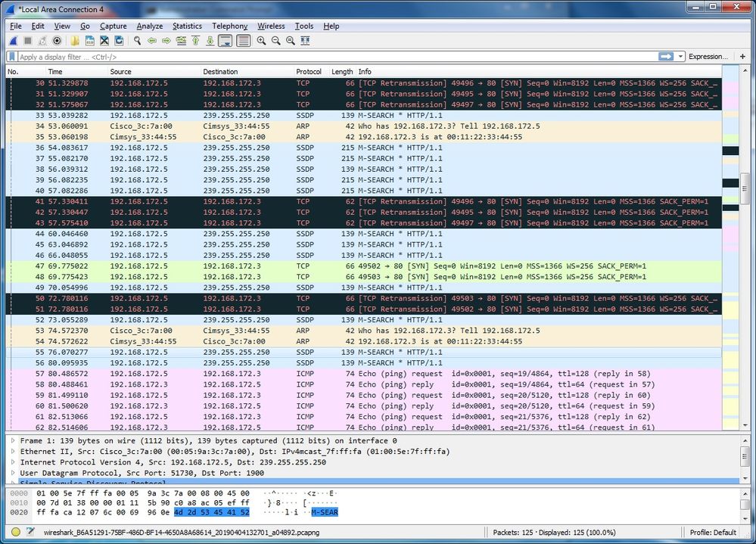Open the File menu
The image size is (756, 544).
[x=15, y=26]
